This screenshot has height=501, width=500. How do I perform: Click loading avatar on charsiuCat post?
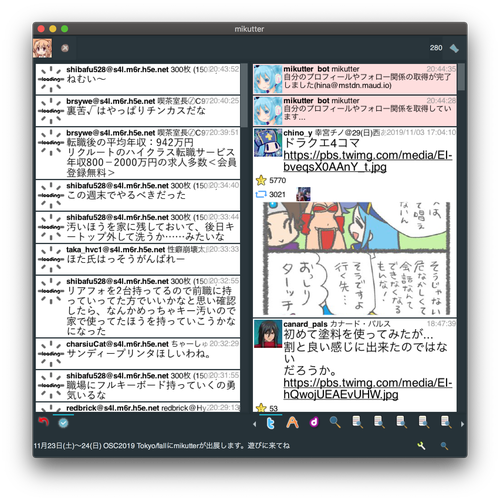tap(51, 353)
